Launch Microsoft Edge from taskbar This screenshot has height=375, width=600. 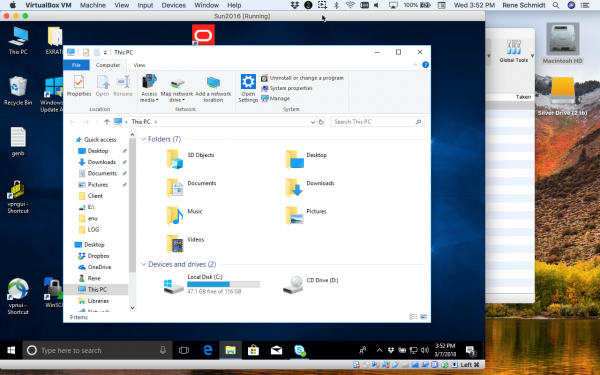pos(208,350)
